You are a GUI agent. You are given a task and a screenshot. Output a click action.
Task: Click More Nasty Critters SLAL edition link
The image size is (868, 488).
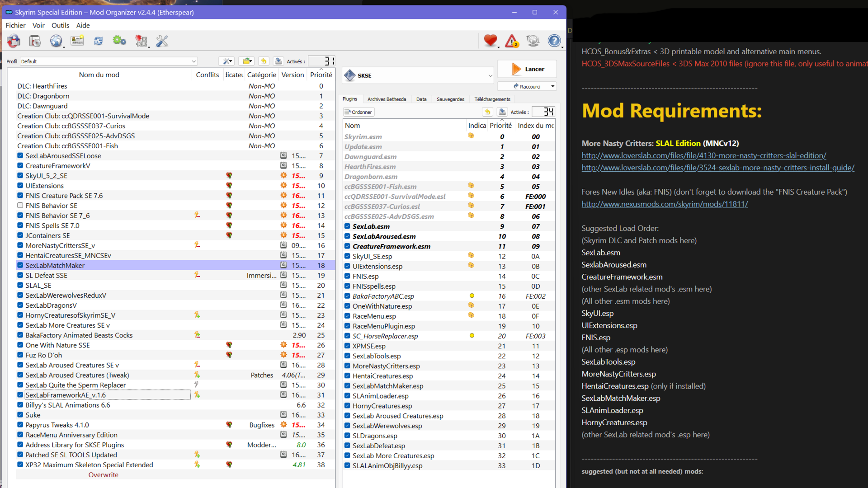tap(704, 155)
